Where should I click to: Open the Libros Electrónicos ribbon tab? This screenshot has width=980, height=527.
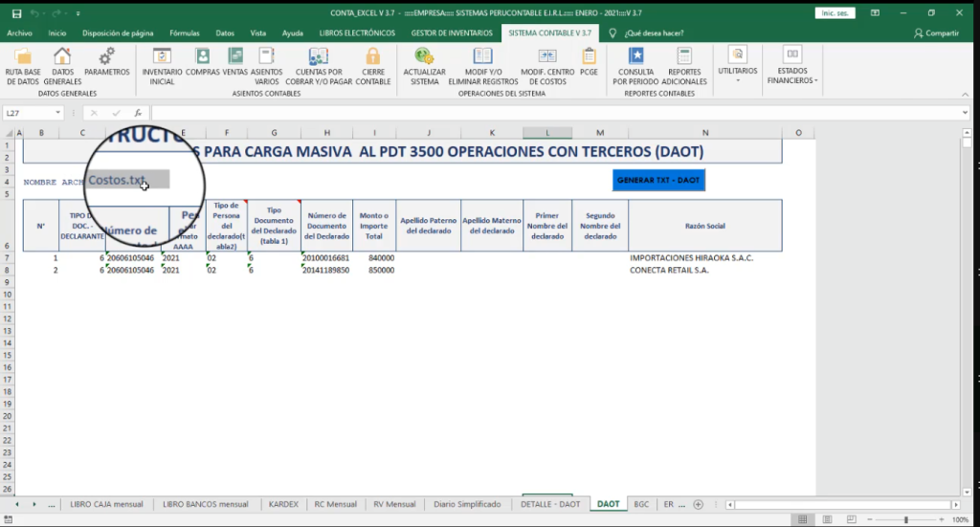(x=357, y=33)
